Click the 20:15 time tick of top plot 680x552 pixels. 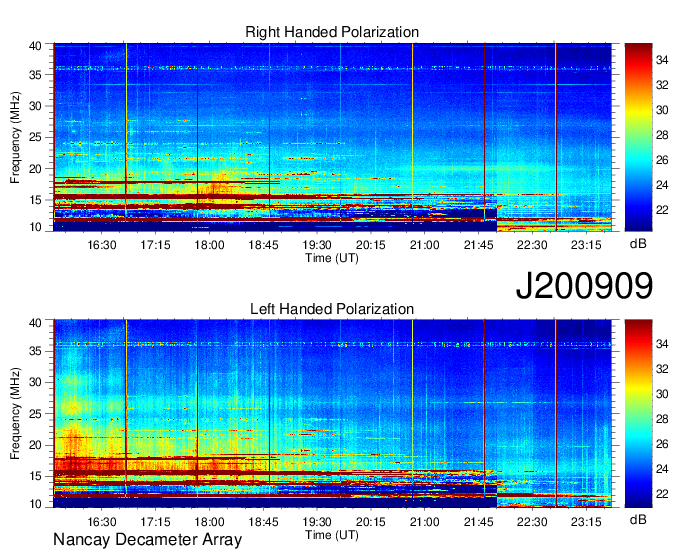pos(371,245)
